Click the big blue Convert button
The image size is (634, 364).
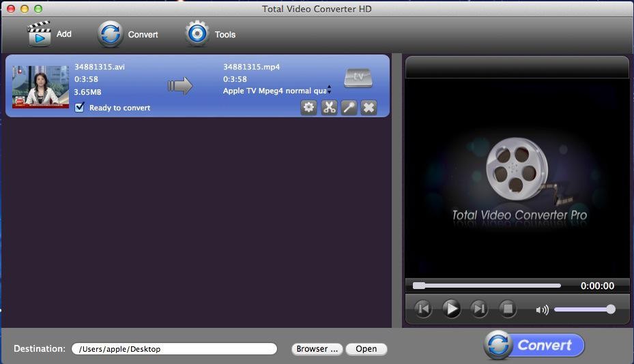coord(534,345)
